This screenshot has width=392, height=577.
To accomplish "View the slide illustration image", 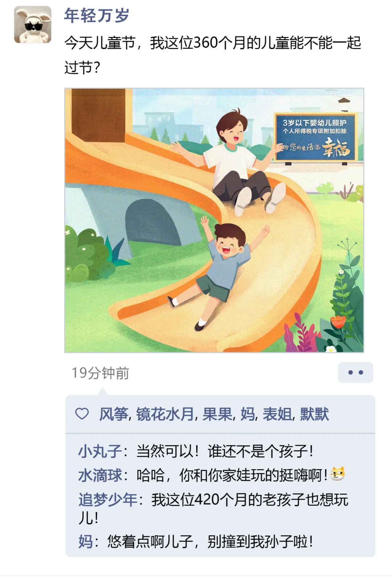I will click(214, 220).
